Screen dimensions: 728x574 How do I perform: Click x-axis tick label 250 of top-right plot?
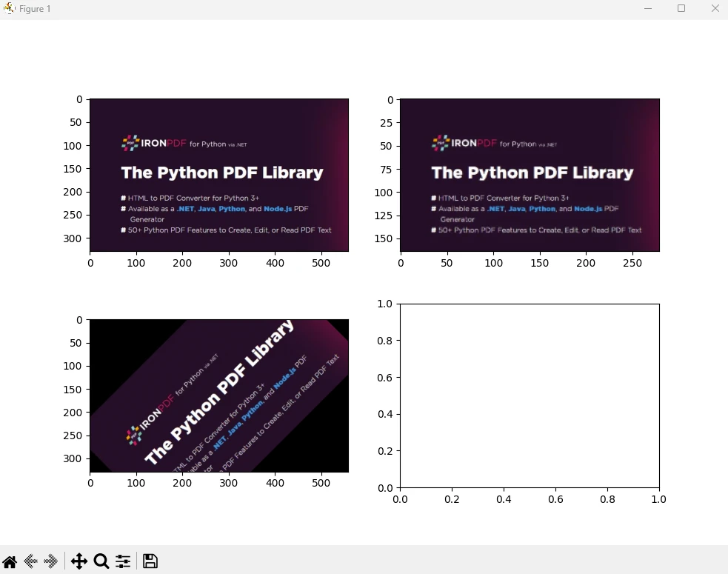coord(632,263)
